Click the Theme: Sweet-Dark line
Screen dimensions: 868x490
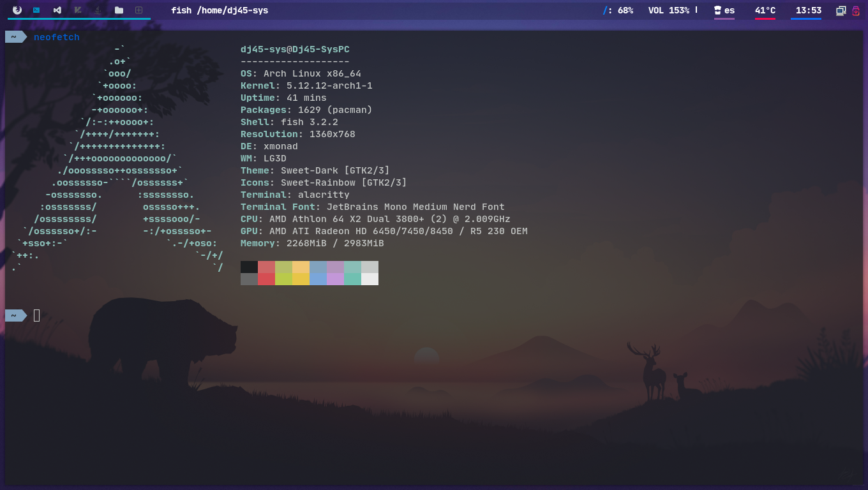315,170
